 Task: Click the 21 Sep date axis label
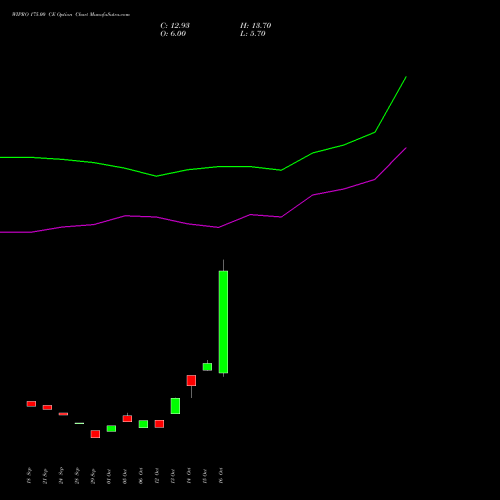coord(45,476)
